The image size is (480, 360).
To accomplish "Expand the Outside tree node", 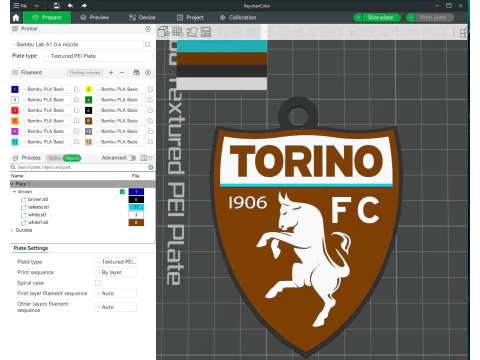I will 12,230.
